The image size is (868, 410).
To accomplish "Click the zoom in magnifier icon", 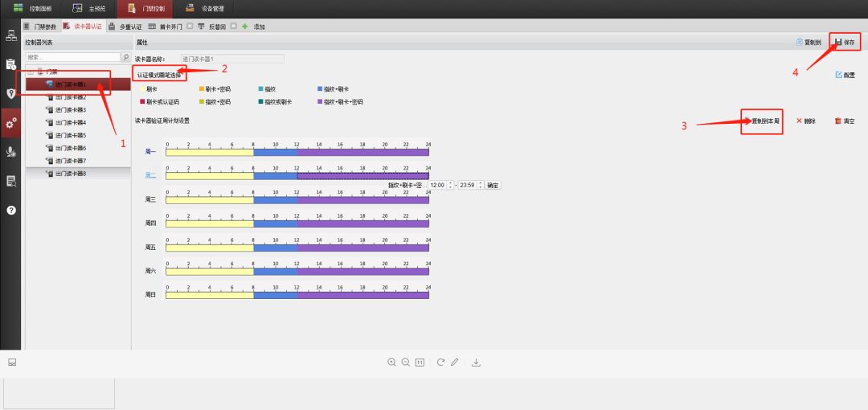I will click(x=391, y=363).
